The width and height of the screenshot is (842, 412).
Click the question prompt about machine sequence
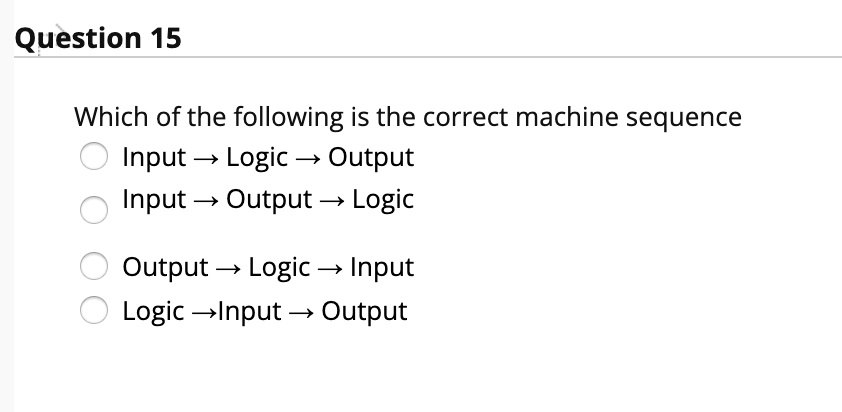[408, 117]
